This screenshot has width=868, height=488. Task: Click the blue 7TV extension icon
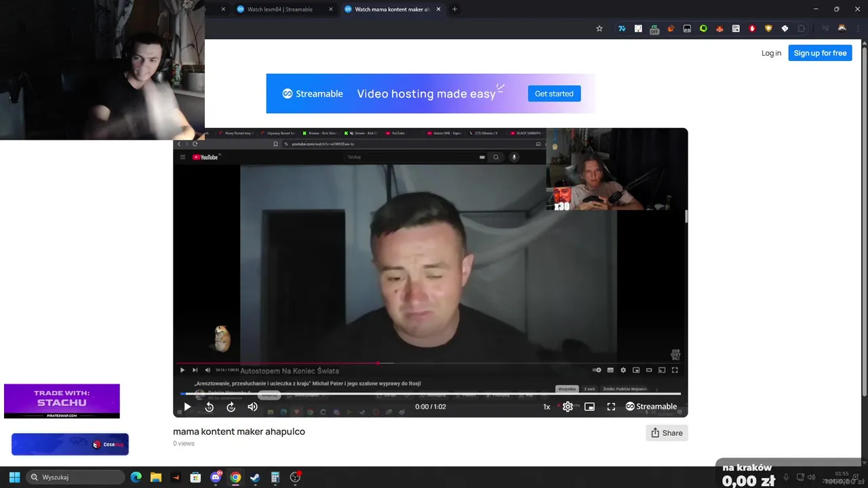click(x=621, y=28)
